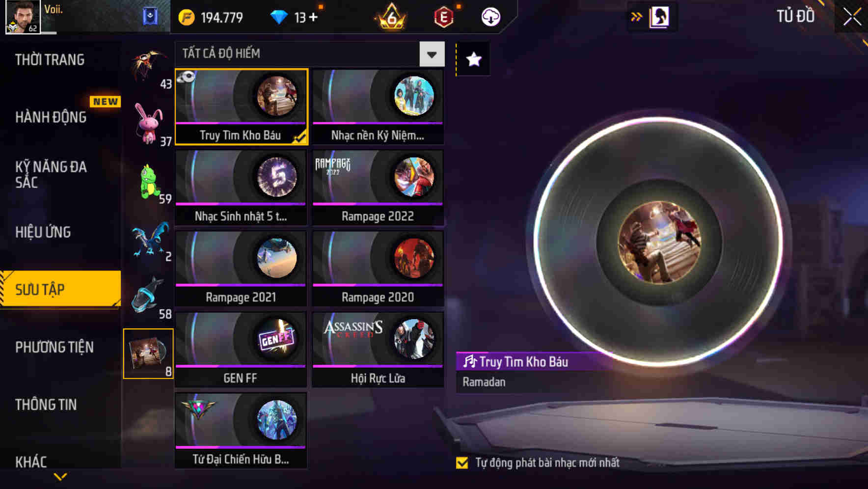Choose the Rampage 2022 music track
This screenshot has height=489, width=868.
click(378, 188)
